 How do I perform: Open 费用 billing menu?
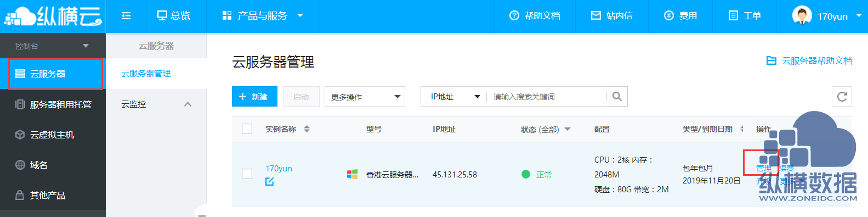680,16
